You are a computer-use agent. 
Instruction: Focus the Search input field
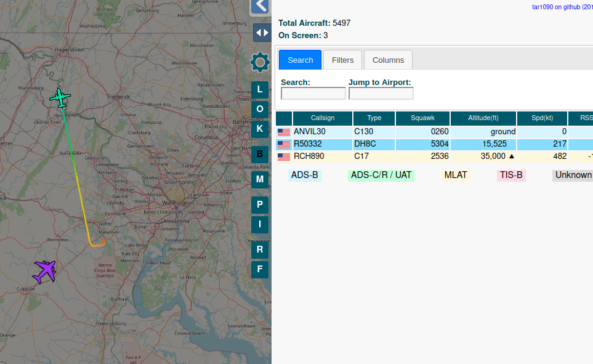click(x=313, y=94)
